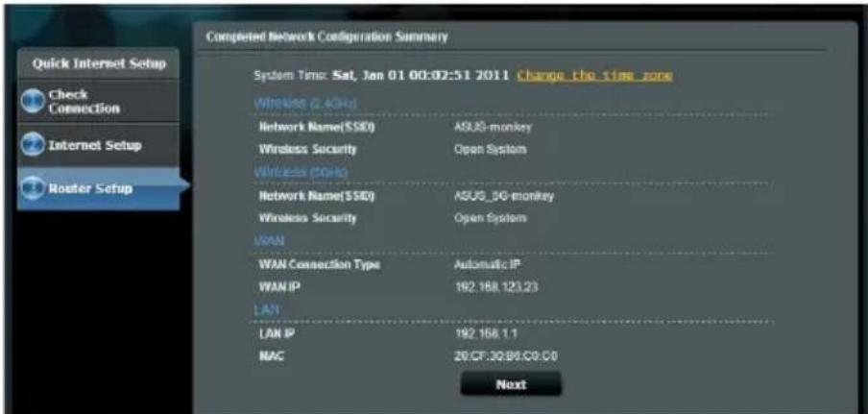Click the Quick Internet Setup header
Image resolution: width=868 pixels, height=414 pixels.
(x=99, y=63)
